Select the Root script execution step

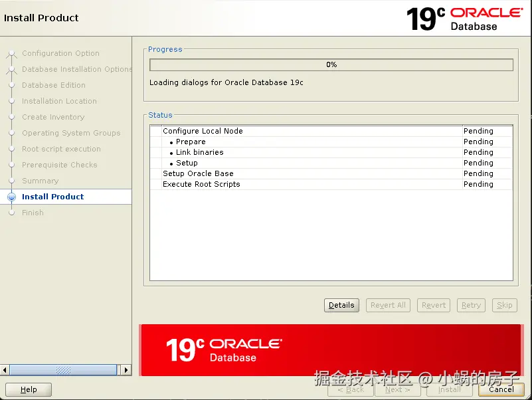(x=61, y=149)
